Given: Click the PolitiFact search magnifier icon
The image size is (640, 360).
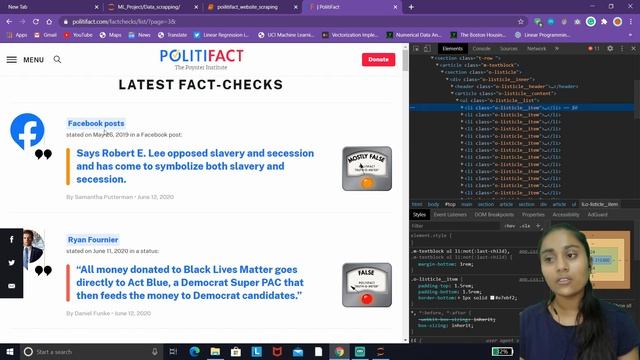Looking at the screenshot, I should pyautogui.click(x=57, y=60).
